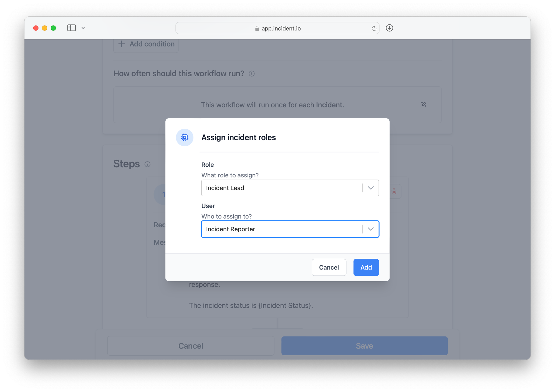Expand the Incident Reporter user dropdown chevron
The image size is (555, 392).
370,229
